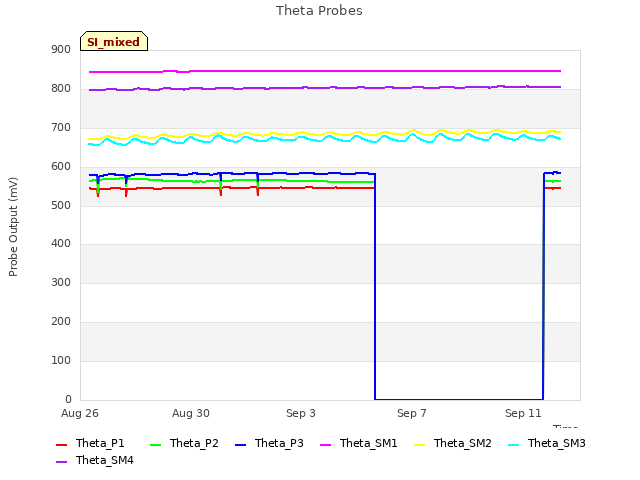Click the cyan Theta_SM3 legend swatch
The width and height of the screenshot is (640, 480).
(513, 444)
